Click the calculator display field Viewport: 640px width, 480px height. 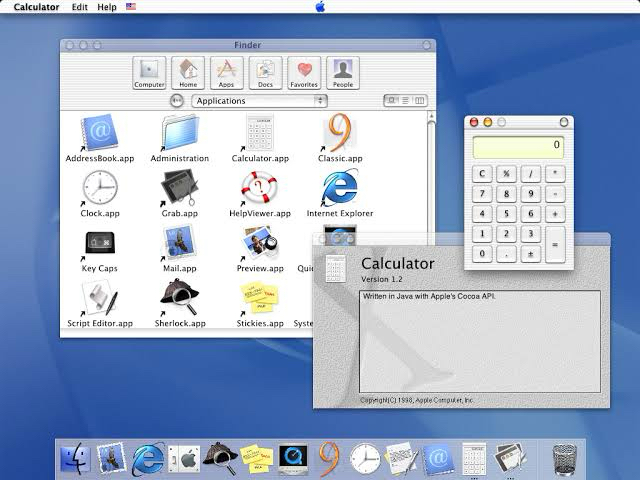(518, 147)
